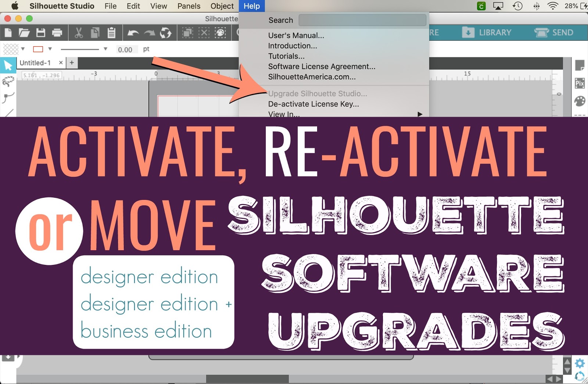This screenshot has height=384, width=588.
Task: Open the LIBRARY tab
Action: [487, 32]
